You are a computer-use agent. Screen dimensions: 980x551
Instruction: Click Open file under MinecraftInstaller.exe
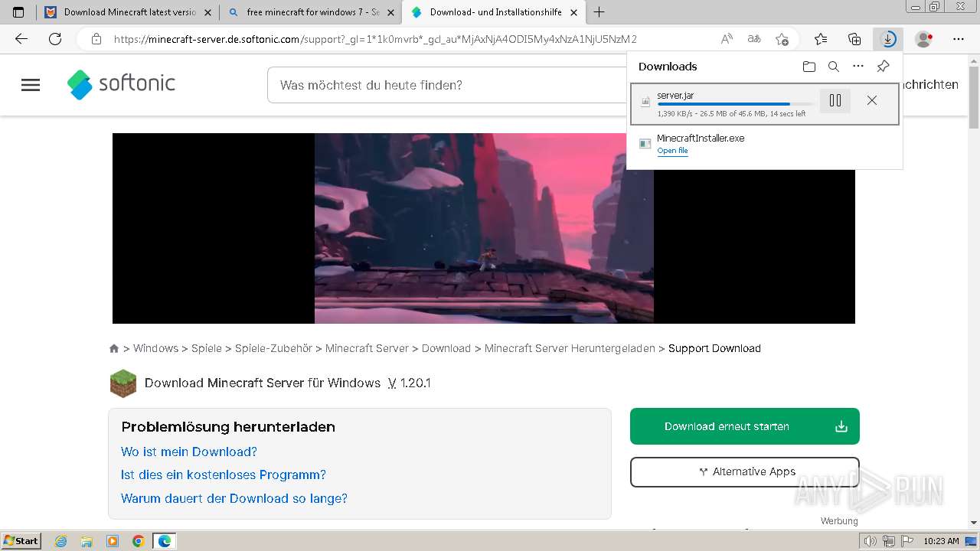[x=672, y=151]
